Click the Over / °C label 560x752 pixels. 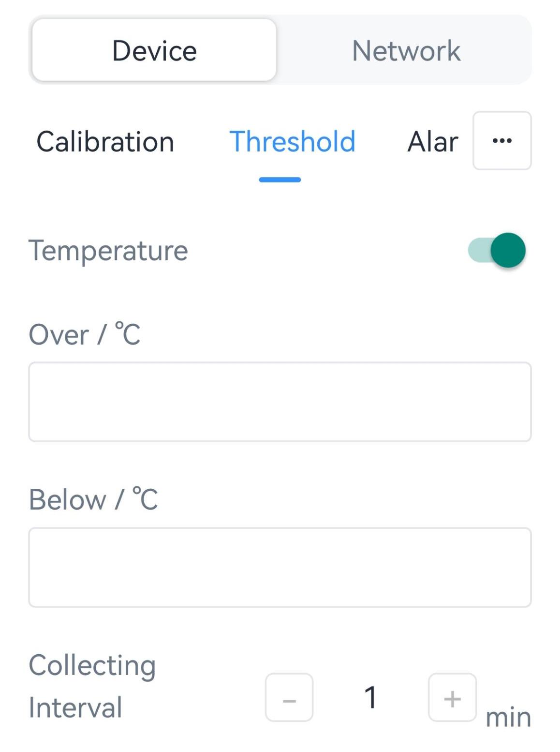point(85,334)
